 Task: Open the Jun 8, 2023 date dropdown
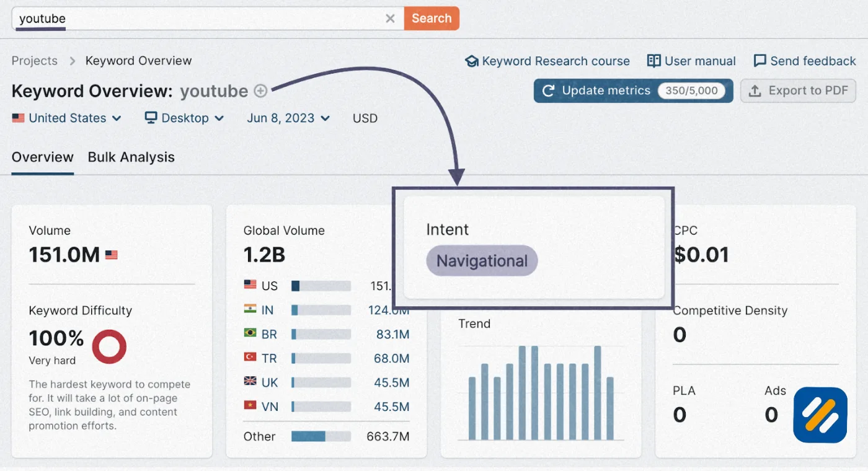288,118
